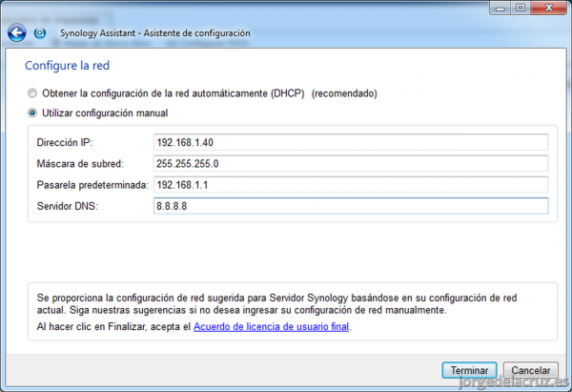This screenshot has height=392, width=572.
Task: Click the Servidor DNS input field
Action: pos(351,206)
